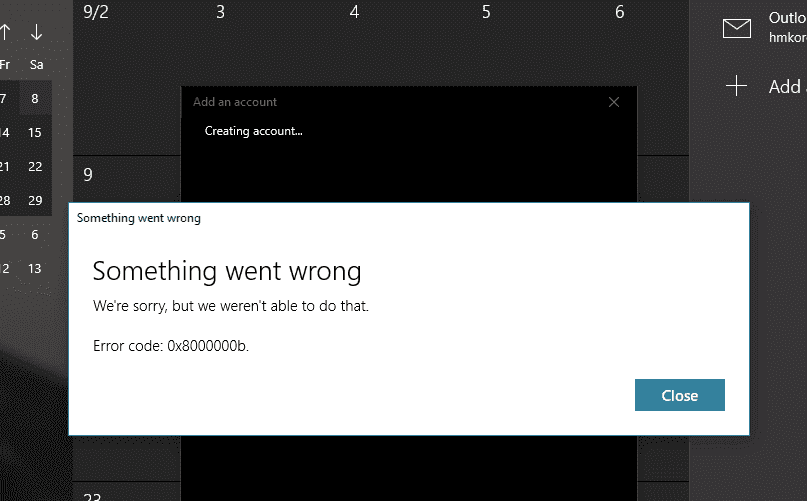Click the plus icon to add account
This screenshot has width=807, height=501.
[736, 86]
